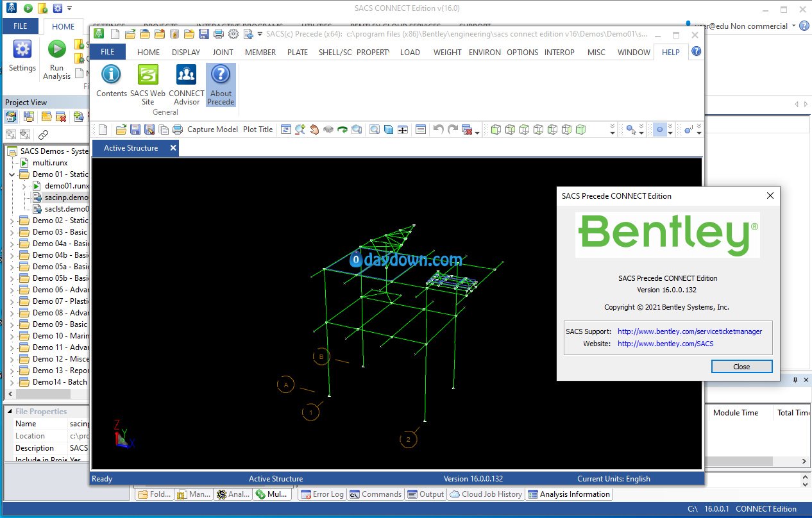Click the green play icon in SACS quick access bar
This screenshot has height=518, width=812.
[x=28, y=8]
